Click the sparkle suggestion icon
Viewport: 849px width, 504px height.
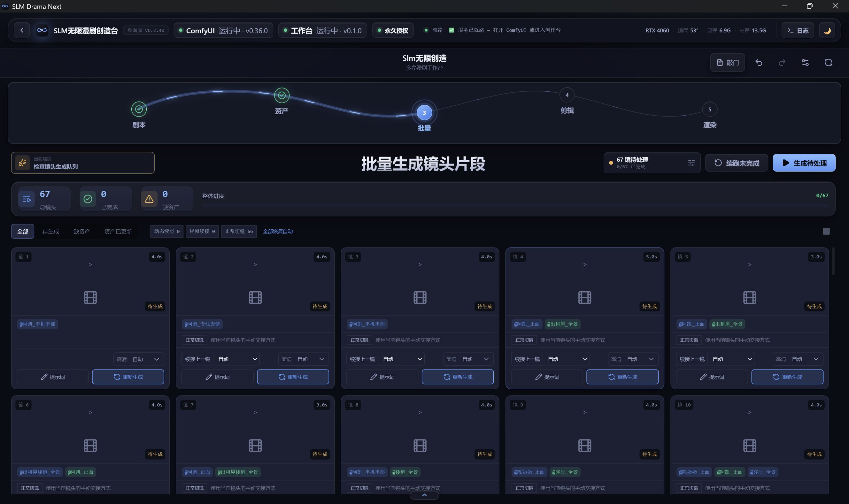click(22, 163)
